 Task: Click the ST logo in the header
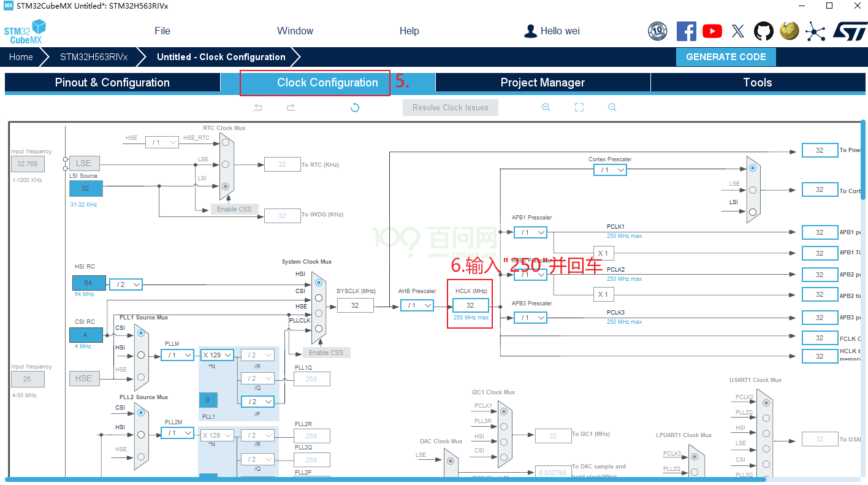850,31
